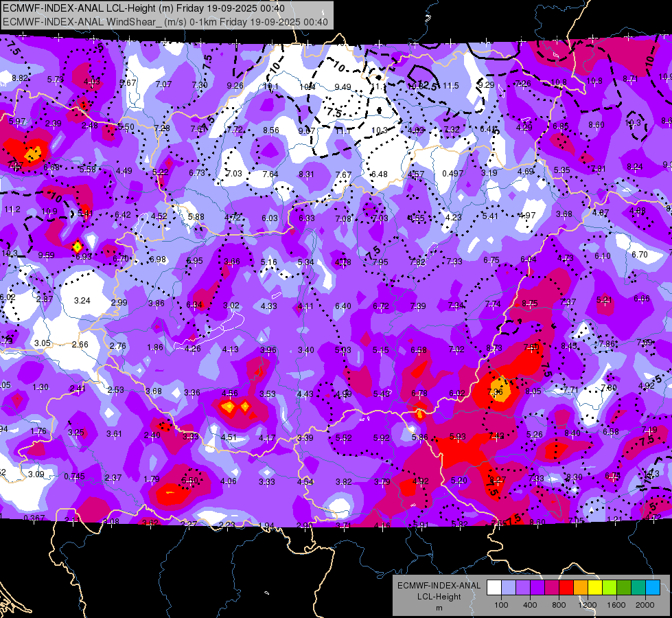Click the grid value 9.49
Image resolution: width=672 pixels, height=618 pixels.
[343, 87]
